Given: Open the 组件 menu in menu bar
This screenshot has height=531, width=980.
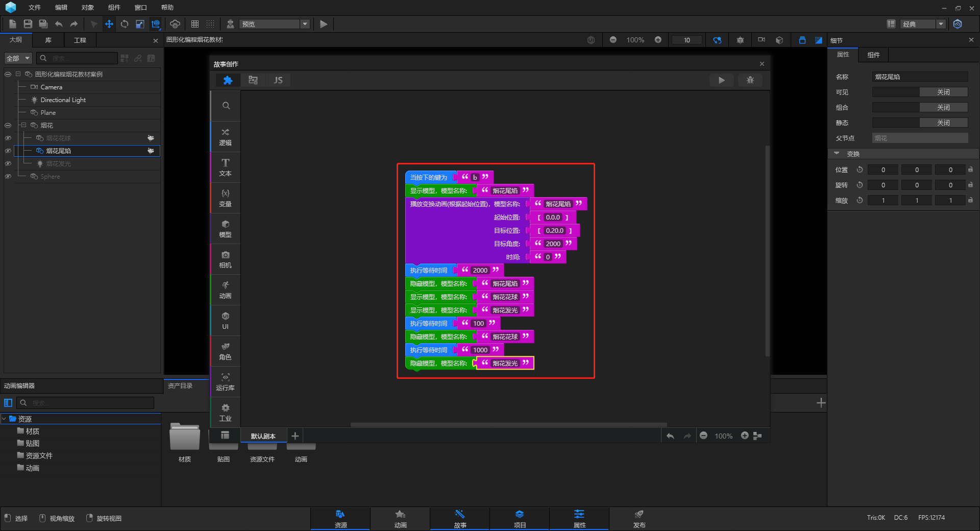Looking at the screenshot, I should [x=114, y=8].
